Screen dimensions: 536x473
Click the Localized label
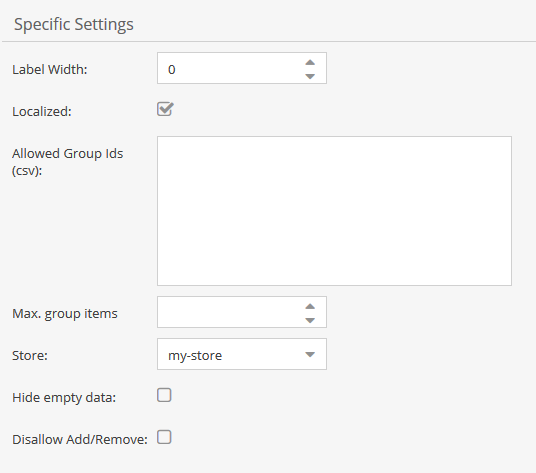click(42, 111)
